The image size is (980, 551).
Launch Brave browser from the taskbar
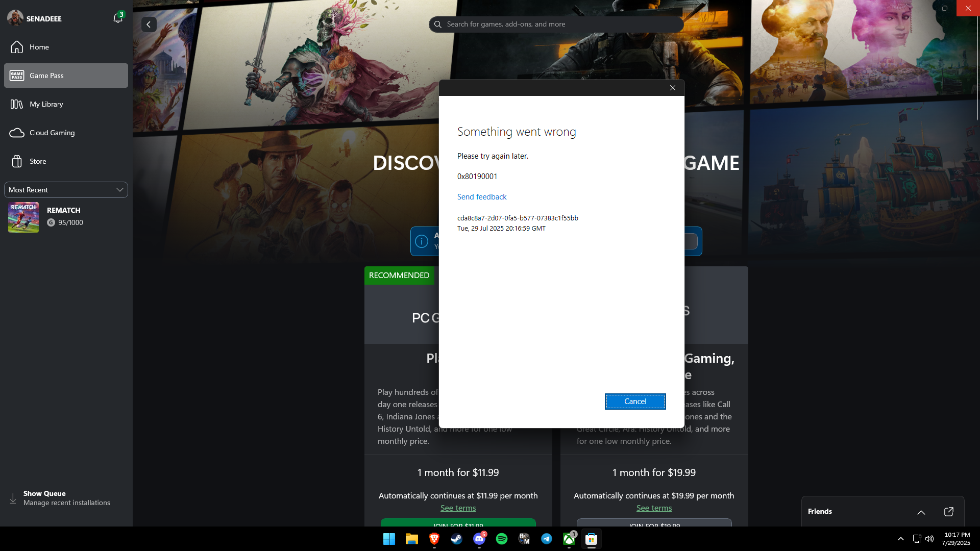(x=434, y=539)
